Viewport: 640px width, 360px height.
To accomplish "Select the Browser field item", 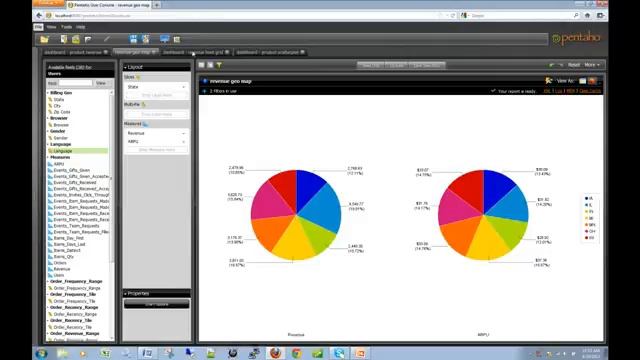I will click(61, 125).
